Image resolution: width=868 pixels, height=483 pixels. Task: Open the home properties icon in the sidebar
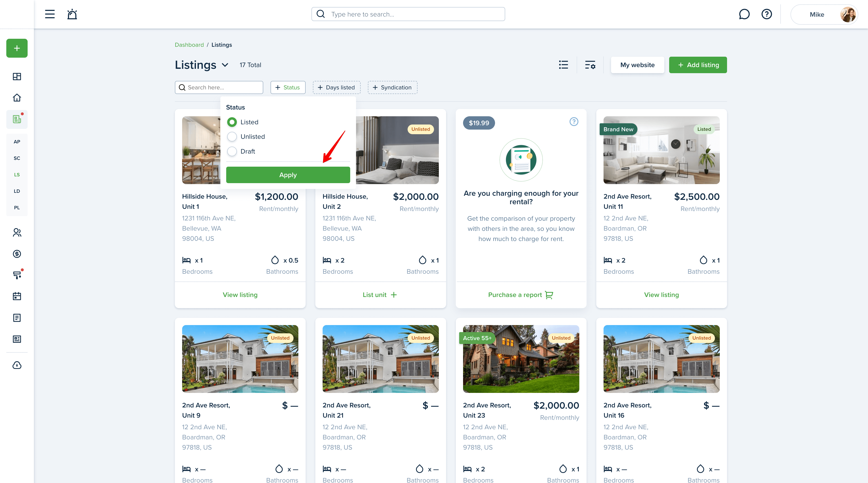tap(17, 98)
